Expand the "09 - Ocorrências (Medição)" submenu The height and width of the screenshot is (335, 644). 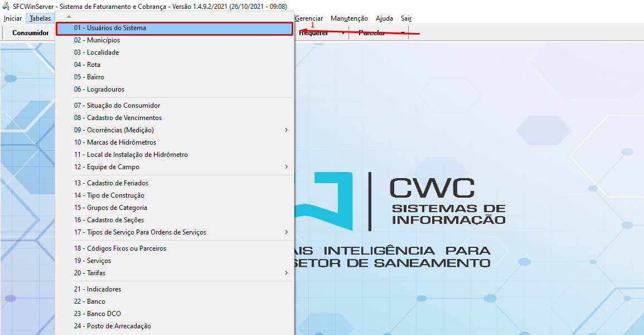[x=286, y=130]
